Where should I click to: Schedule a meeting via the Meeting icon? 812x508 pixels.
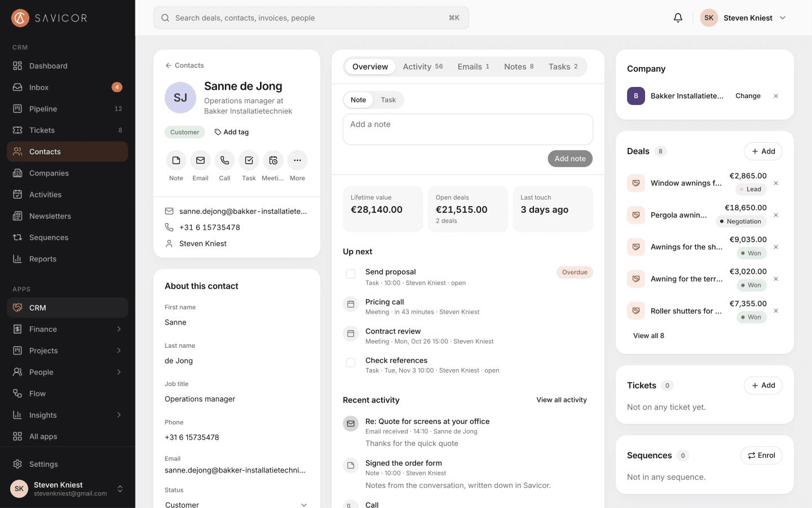click(273, 160)
